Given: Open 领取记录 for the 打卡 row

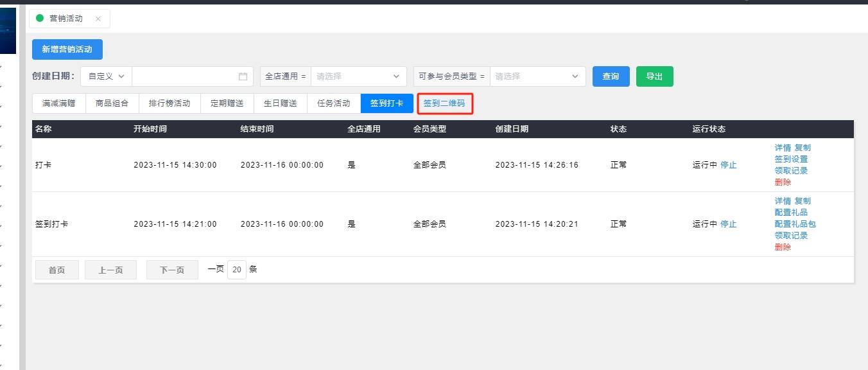Looking at the screenshot, I should click(x=791, y=171).
